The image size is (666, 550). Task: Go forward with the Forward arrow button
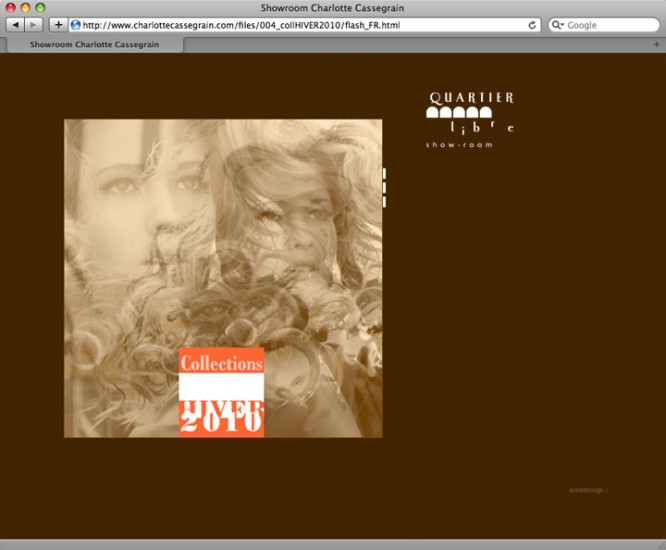34,25
